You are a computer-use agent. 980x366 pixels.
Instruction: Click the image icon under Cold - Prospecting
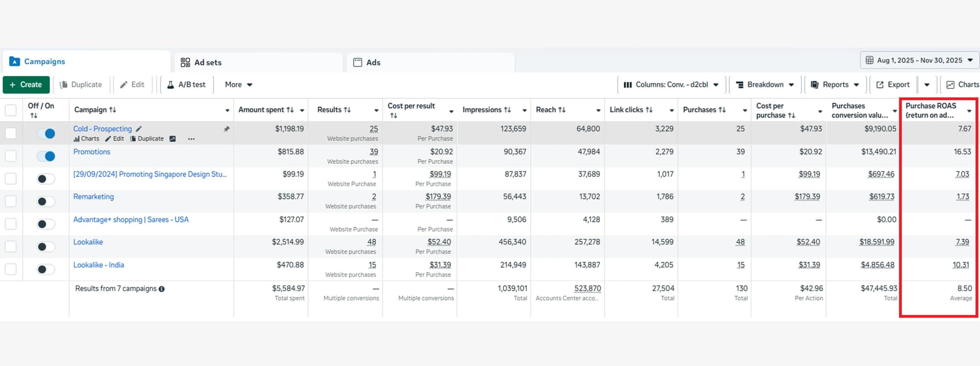[x=173, y=139]
